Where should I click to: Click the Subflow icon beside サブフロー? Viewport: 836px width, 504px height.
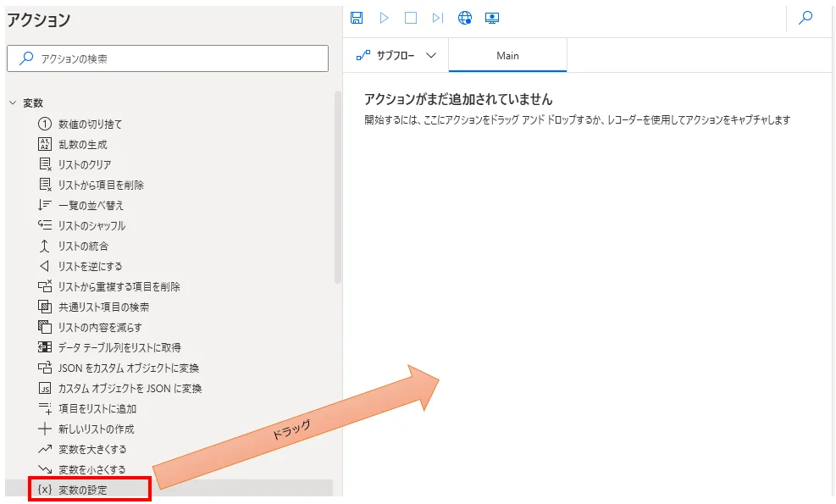coord(363,55)
